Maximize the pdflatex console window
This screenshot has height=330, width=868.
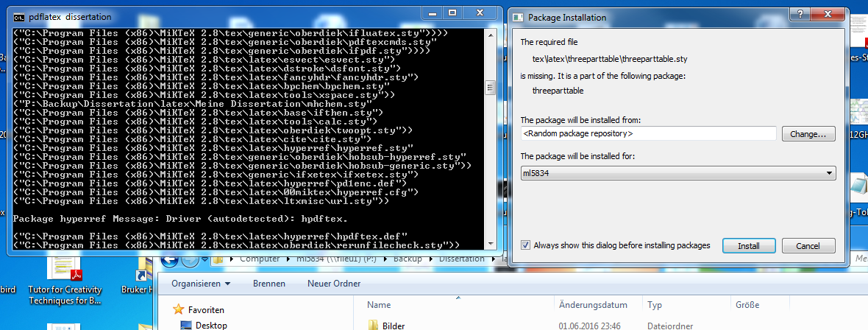tap(452, 13)
